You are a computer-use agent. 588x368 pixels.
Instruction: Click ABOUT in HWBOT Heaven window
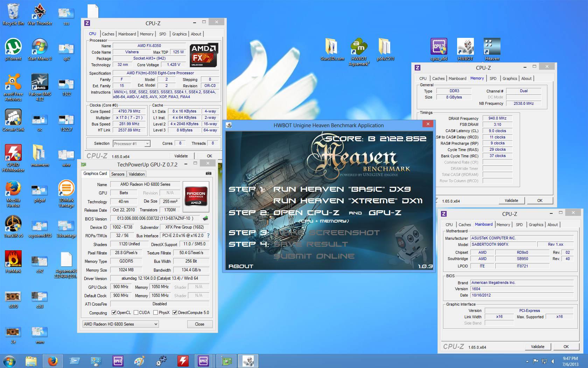pyautogui.click(x=241, y=266)
